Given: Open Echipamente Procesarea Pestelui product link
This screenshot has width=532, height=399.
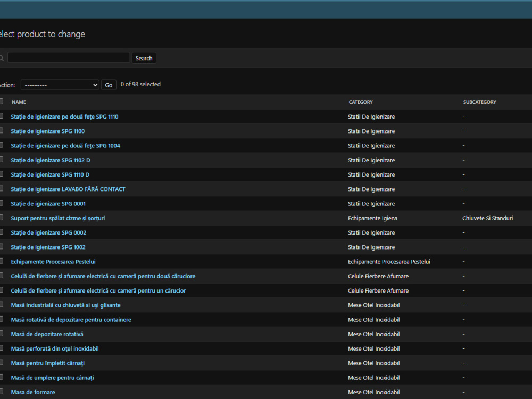Looking at the screenshot, I should tap(53, 262).
